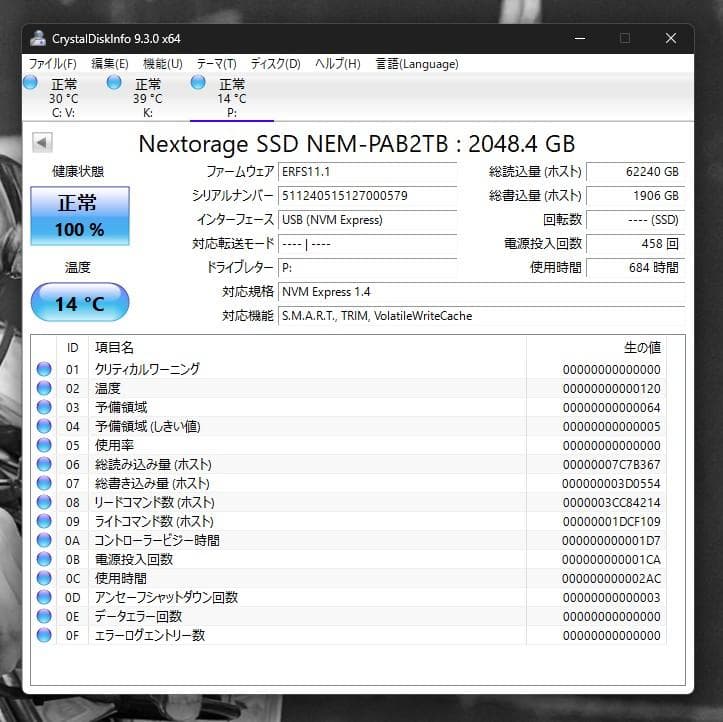
Task: Click blue status icon for row 0C
Action: coord(44,578)
